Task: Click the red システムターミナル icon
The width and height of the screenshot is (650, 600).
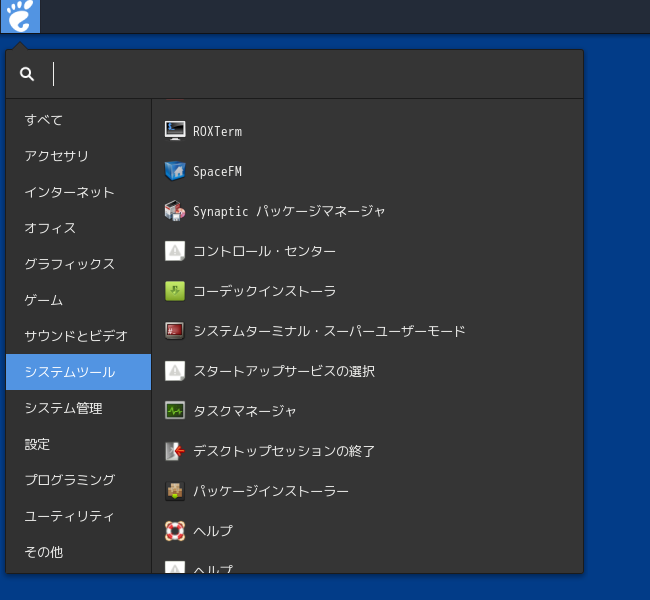Action: 175,331
